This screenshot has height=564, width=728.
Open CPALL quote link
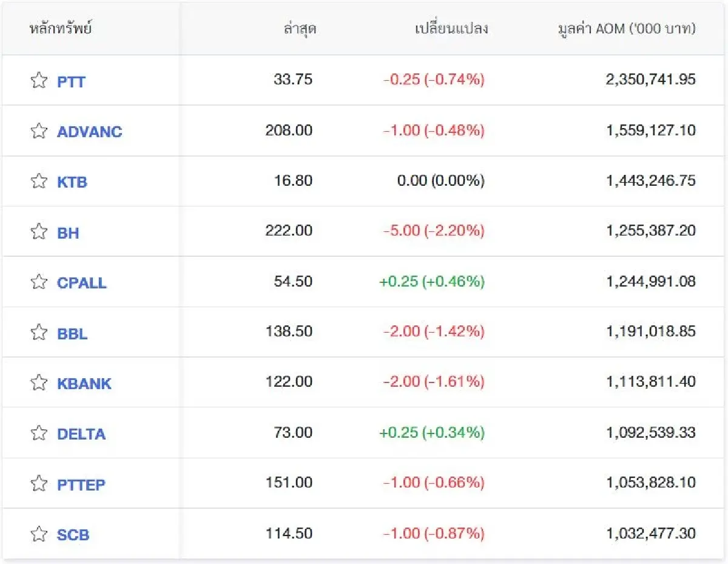pyautogui.click(x=82, y=283)
